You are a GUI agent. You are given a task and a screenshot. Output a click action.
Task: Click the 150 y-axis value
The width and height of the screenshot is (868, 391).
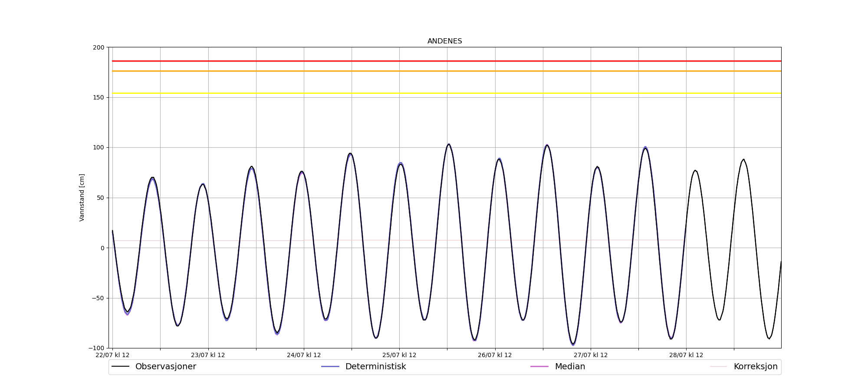[99, 97]
